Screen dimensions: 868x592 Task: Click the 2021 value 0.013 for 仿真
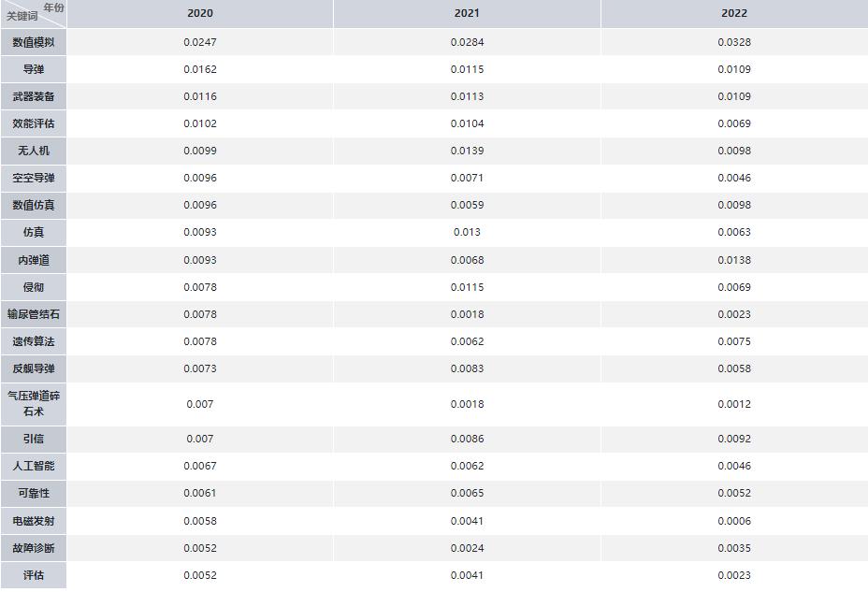pyautogui.click(x=467, y=232)
